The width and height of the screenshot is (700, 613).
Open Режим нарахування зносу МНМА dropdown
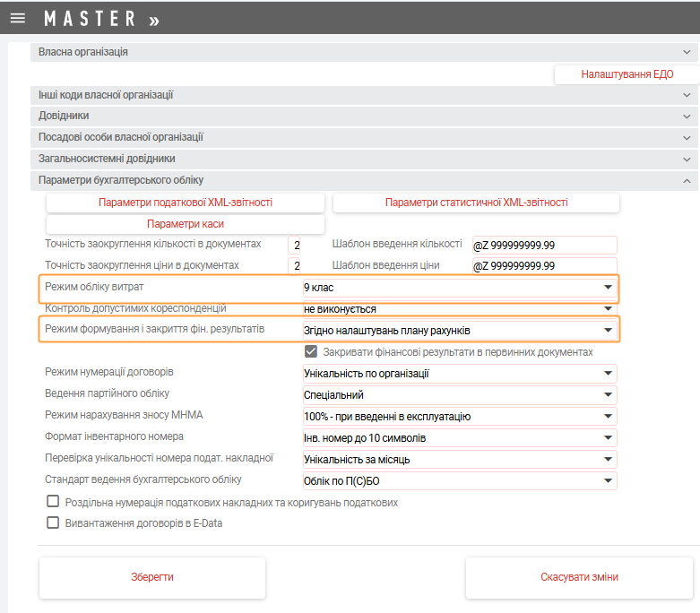pos(460,417)
